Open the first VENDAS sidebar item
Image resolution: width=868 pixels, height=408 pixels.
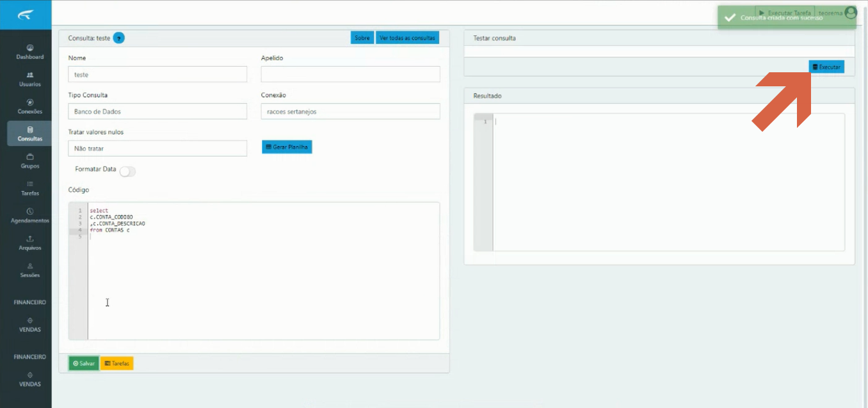pyautogui.click(x=30, y=325)
